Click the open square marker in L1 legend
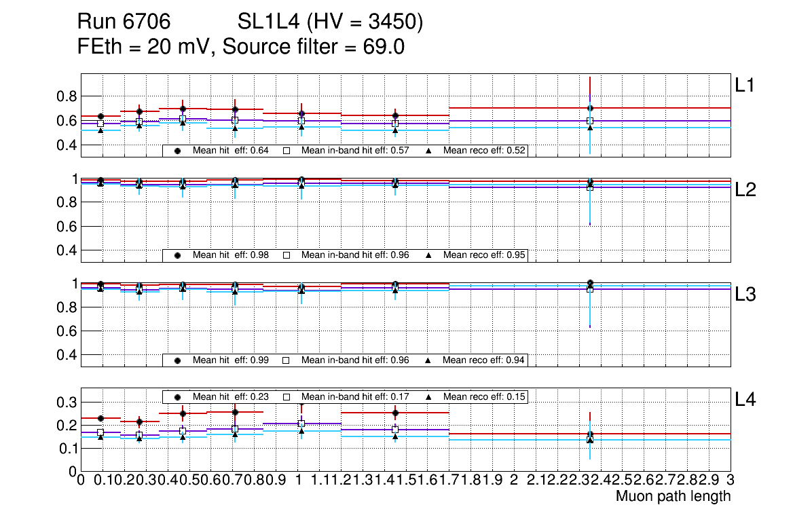The width and height of the screenshot is (812, 524). point(287,151)
